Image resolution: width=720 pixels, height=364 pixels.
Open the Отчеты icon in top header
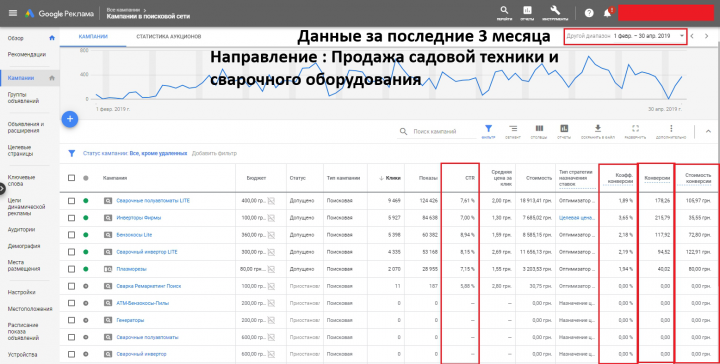point(527,13)
